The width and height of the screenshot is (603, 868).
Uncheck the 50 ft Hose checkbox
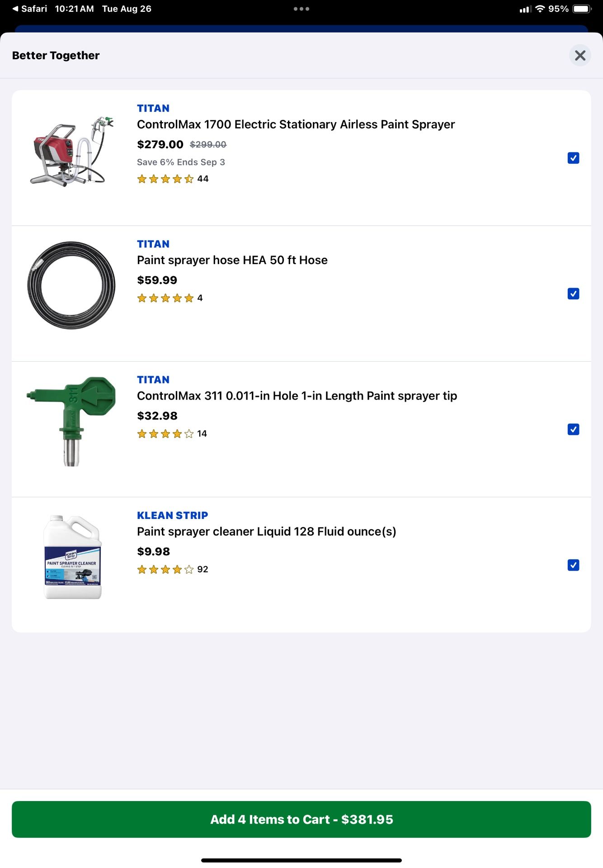[573, 293]
